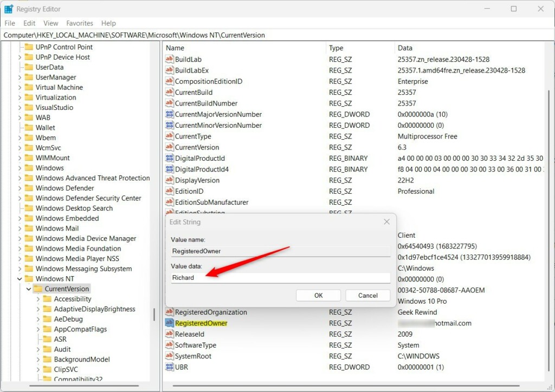Expand the Virtual Machine key
Viewport: 555px width, 392px height.
tap(20, 87)
